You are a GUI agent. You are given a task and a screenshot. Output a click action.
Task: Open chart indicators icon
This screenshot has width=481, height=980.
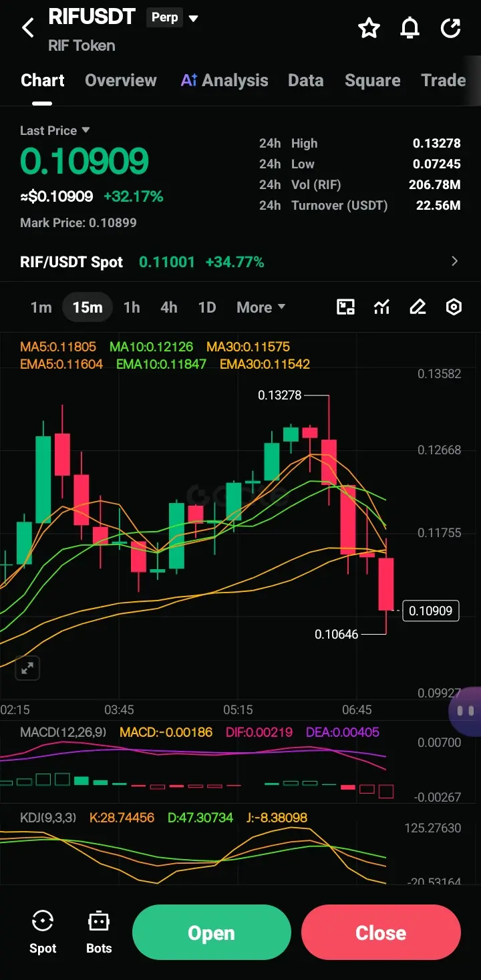point(381,307)
